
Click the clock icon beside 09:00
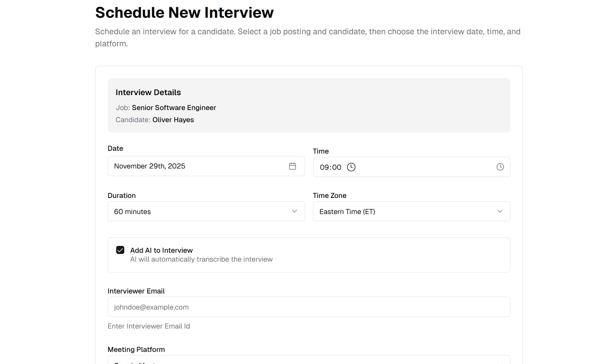click(x=351, y=167)
